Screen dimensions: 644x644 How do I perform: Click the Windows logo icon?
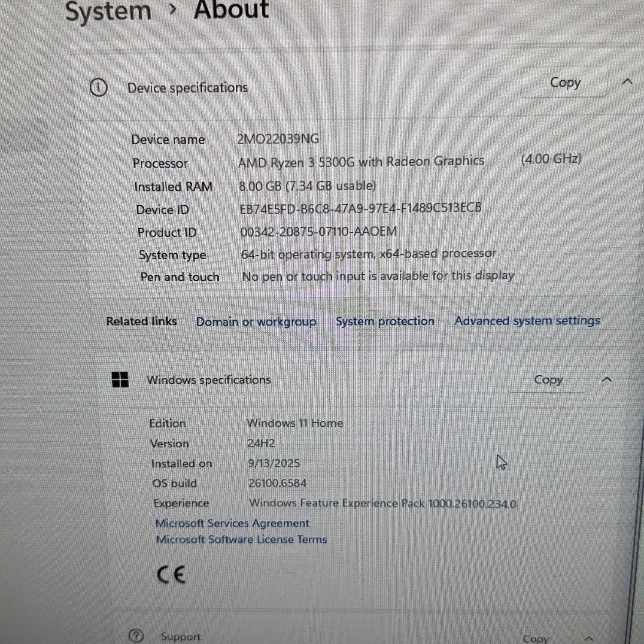tap(120, 380)
